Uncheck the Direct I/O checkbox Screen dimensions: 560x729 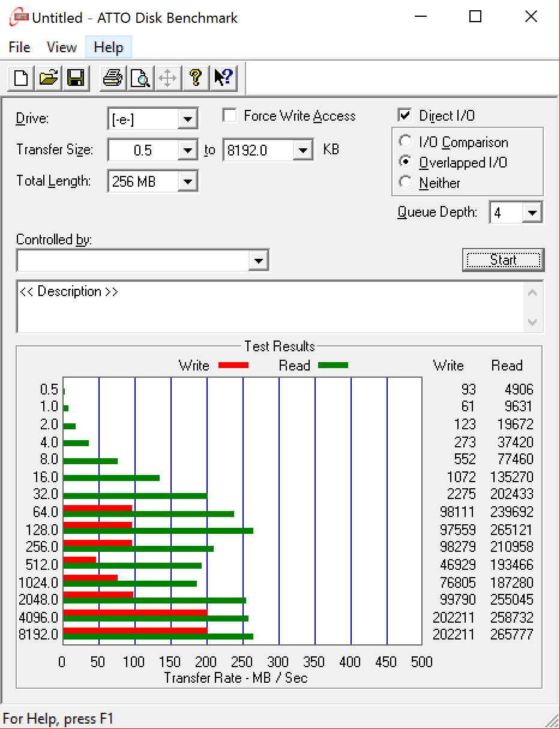click(x=405, y=115)
